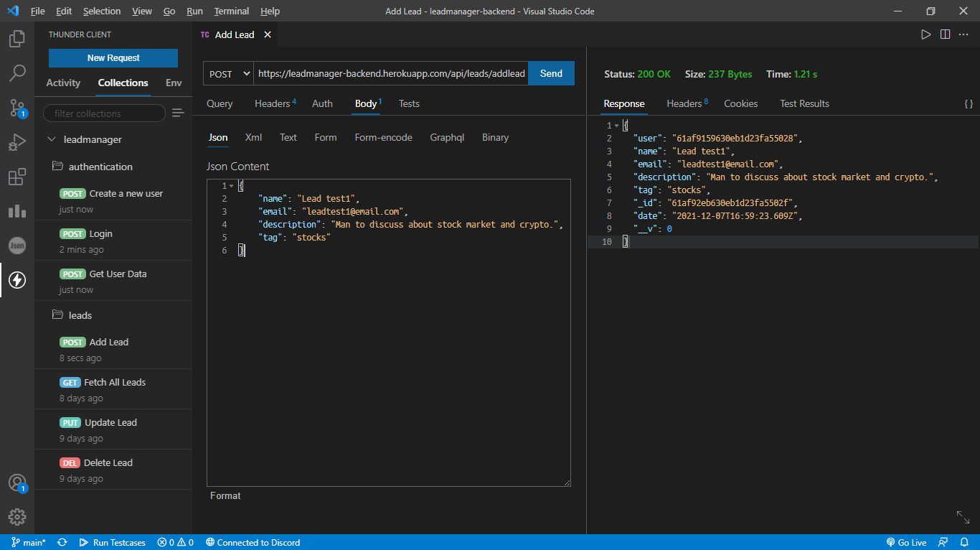Fold JSON response at line 1
Image resolution: width=980 pixels, height=550 pixels.
coord(616,126)
